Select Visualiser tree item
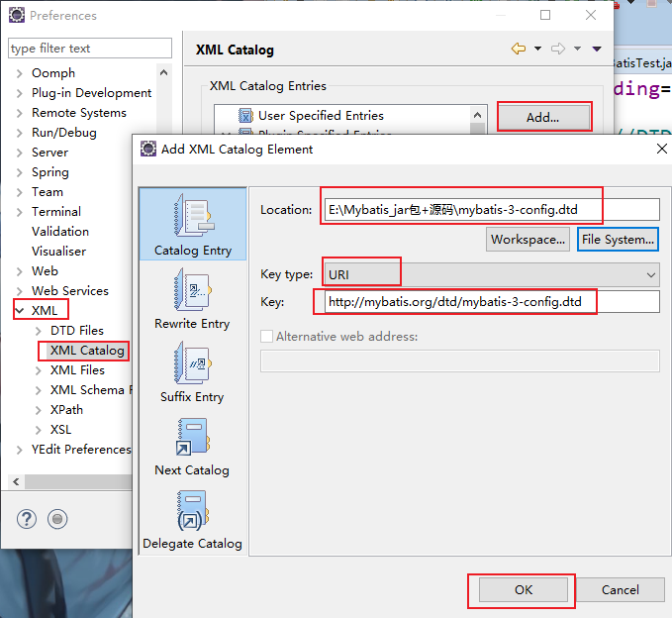Viewport: 672px width, 618px height. pos(58,252)
